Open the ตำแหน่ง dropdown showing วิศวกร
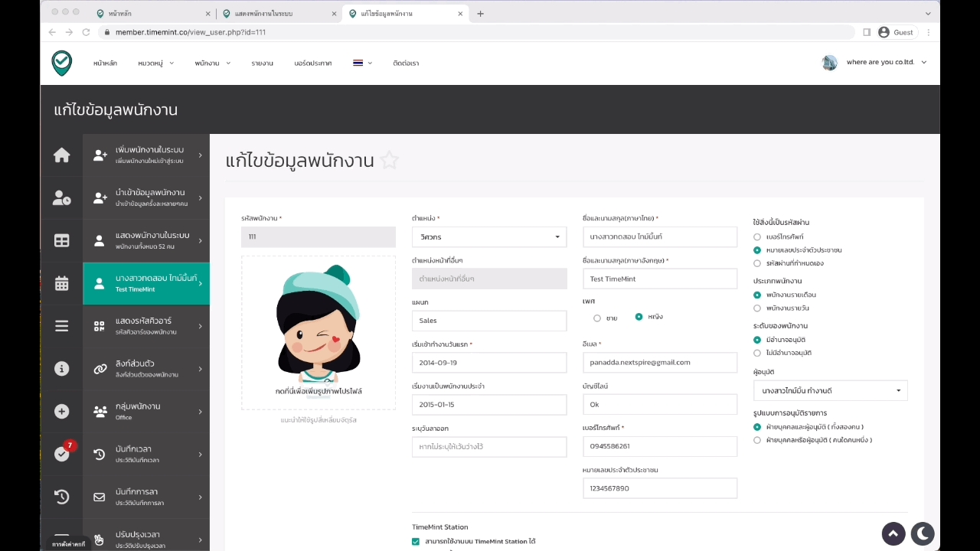Viewport: 980px width, 551px height. pos(488,237)
